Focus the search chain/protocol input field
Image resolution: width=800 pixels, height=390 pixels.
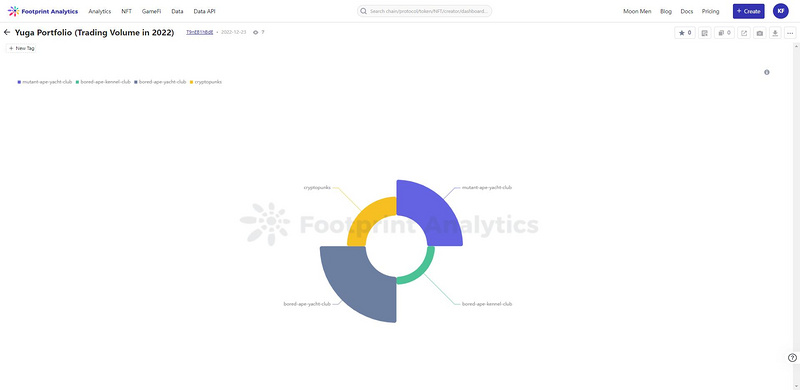pyautogui.click(x=424, y=11)
